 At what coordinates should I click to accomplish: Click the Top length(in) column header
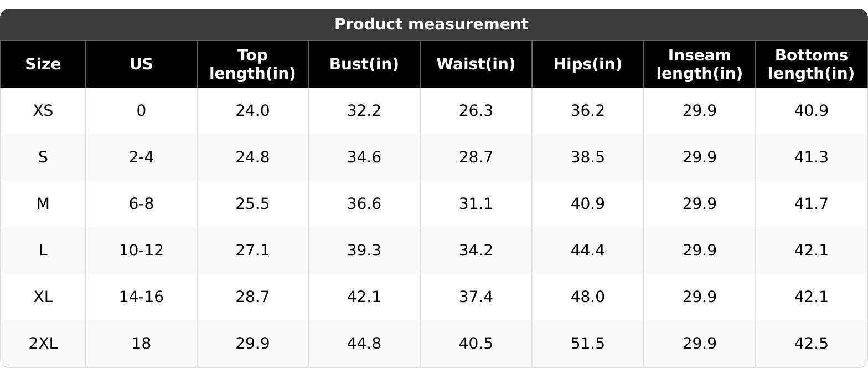[252, 64]
